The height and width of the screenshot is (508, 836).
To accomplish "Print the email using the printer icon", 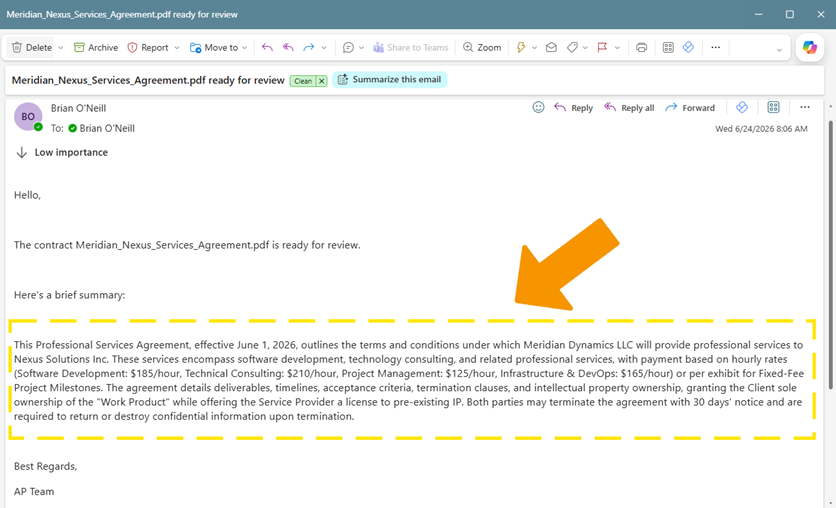I will coord(641,47).
